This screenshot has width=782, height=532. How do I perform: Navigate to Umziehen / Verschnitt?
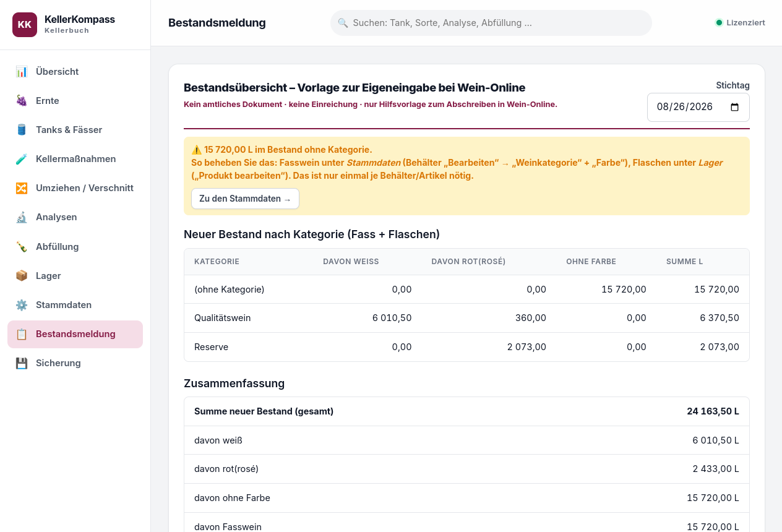point(75,188)
